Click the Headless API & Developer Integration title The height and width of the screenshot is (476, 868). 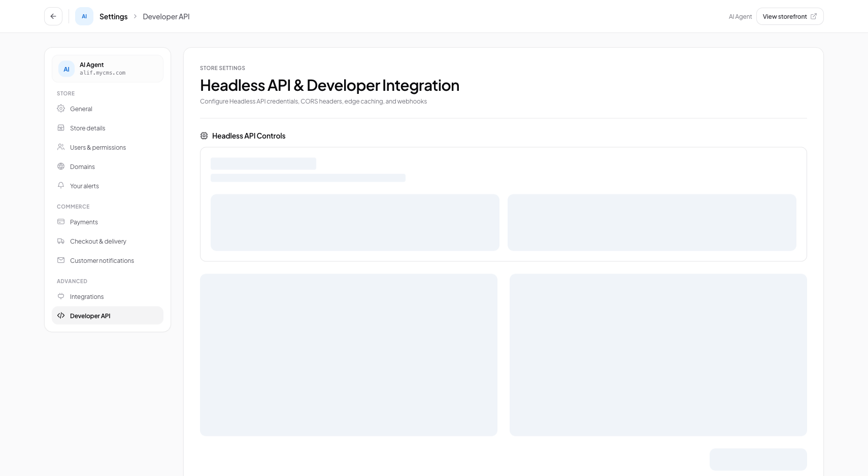[x=329, y=85]
